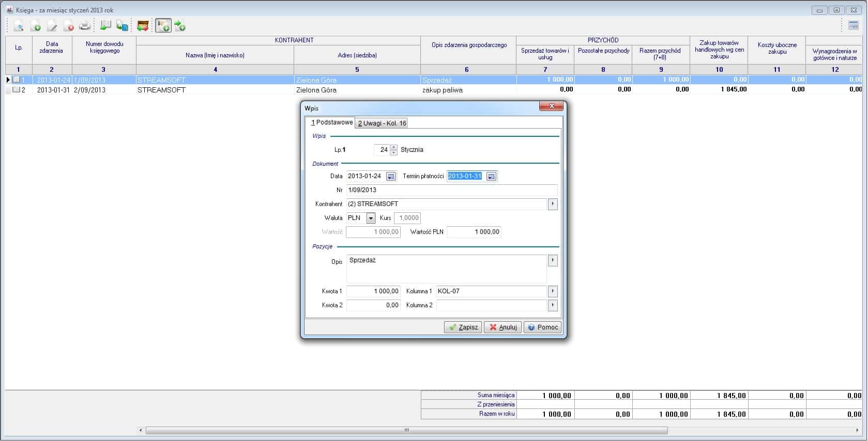This screenshot has width=868, height=441.
Task: Click the Wartość PLN amount field
Action: point(474,232)
